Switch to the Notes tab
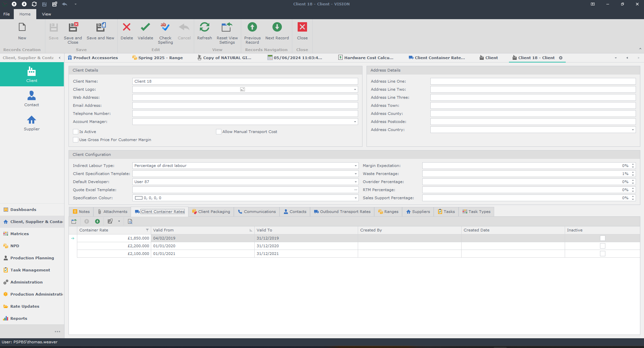 click(81, 212)
